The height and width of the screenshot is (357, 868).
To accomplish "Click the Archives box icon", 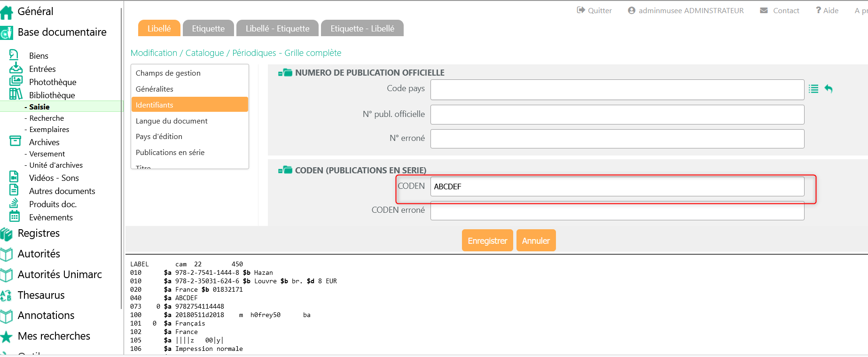I will click(16, 141).
